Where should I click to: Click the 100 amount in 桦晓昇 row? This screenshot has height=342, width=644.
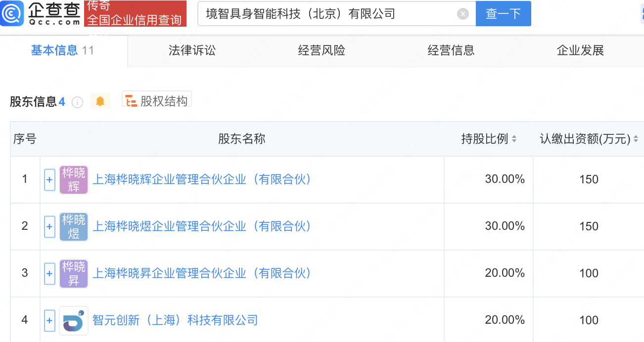(x=589, y=273)
